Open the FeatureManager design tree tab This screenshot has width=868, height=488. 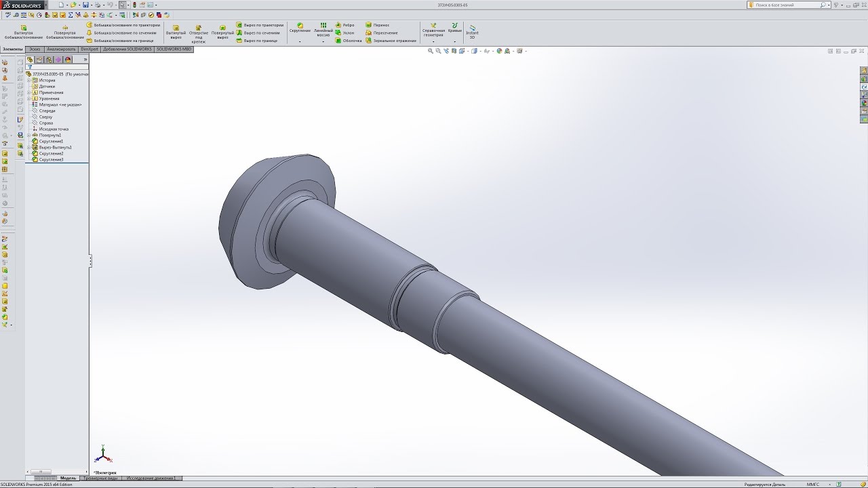pyautogui.click(x=30, y=60)
